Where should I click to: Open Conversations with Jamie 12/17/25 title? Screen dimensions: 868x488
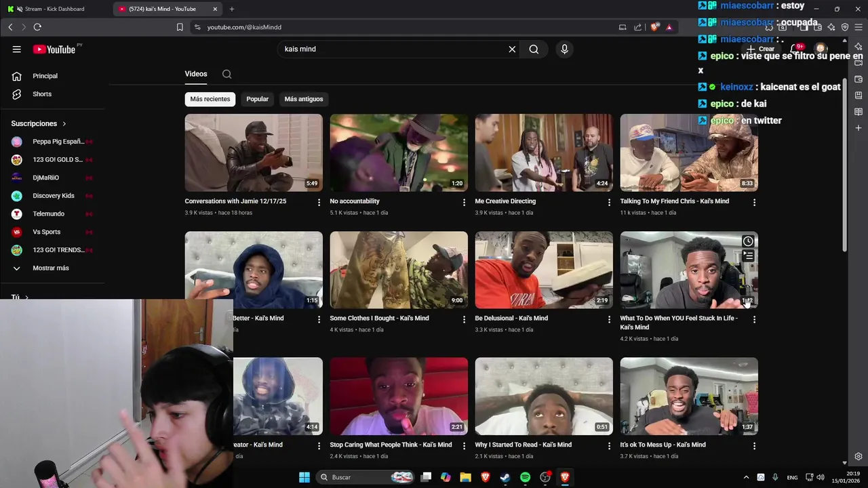click(235, 201)
